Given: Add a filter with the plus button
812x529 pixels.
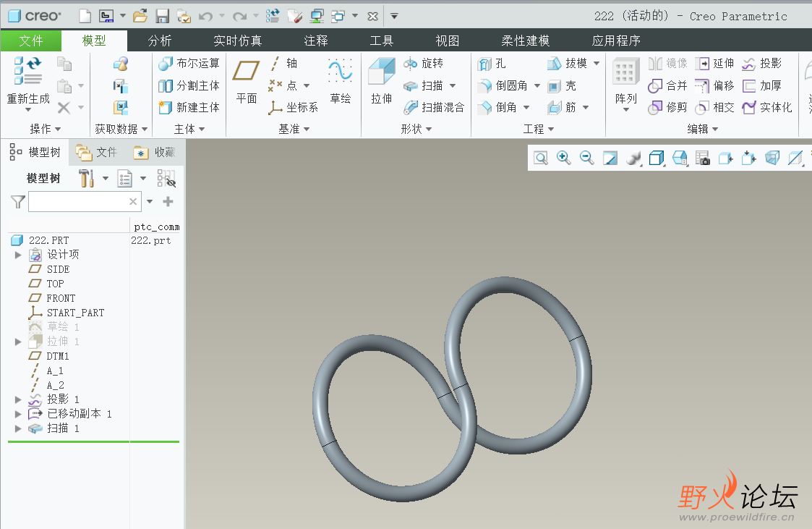Looking at the screenshot, I should 168,202.
